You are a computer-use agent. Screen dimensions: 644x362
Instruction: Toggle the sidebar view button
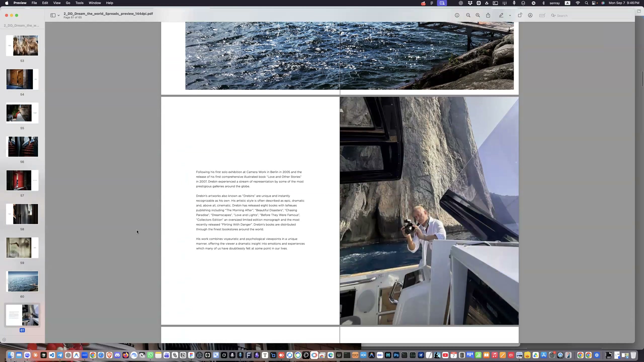click(x=53, y=15)
